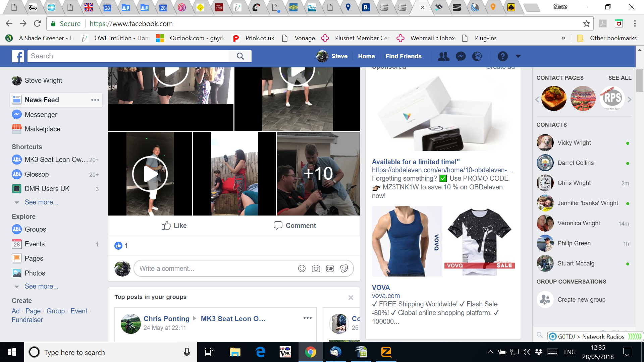Reload the page

(37, 23)
